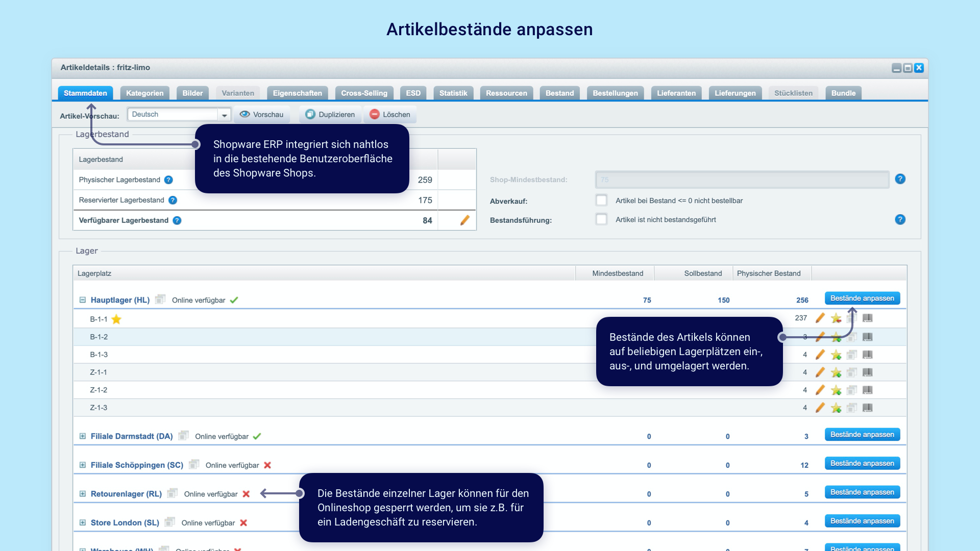Screen dimensions: 980x551
Task: Set bin Z-1-3 as default via star
Action: (836, 408)
